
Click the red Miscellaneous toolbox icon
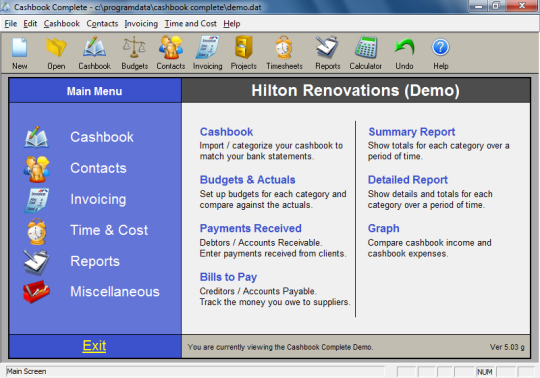tap(37, 292)
